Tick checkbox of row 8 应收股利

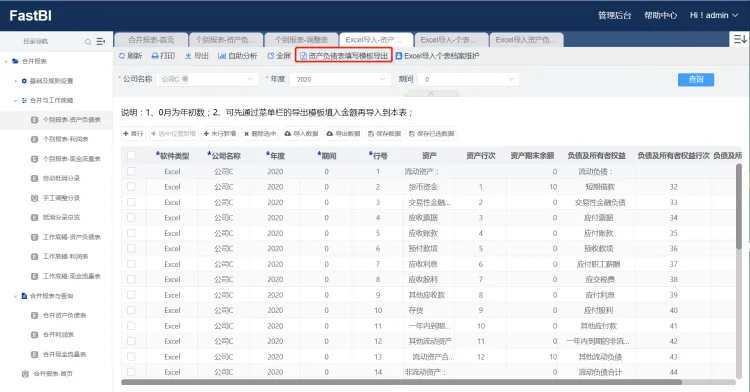point(131,279)
